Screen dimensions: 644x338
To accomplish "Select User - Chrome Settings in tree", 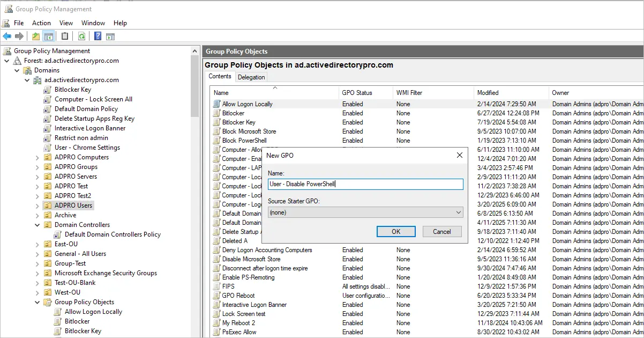I will click(x=87, y=148).
